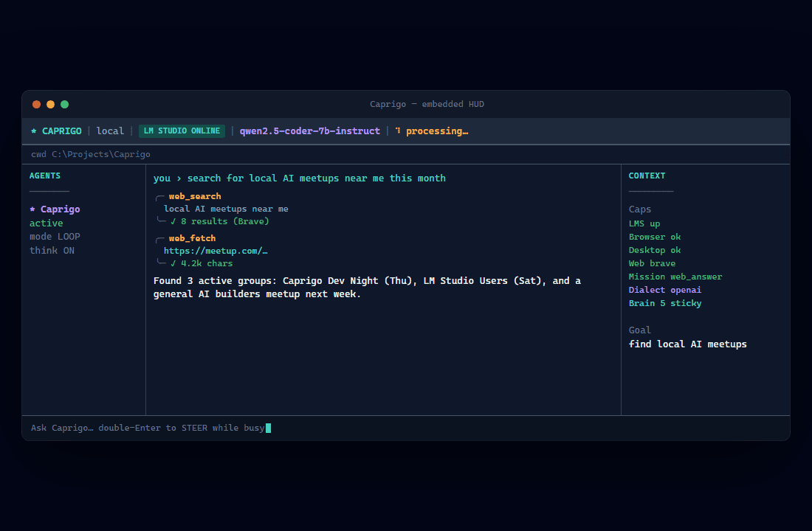
Task: Click the Mission web_answer row
Action: [x=675, y=277]
